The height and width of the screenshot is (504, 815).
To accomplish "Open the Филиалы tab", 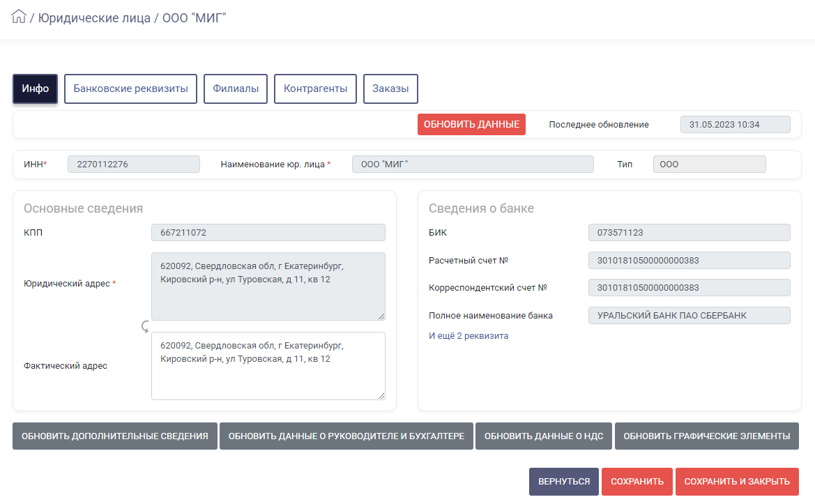I will coord(236,89).
